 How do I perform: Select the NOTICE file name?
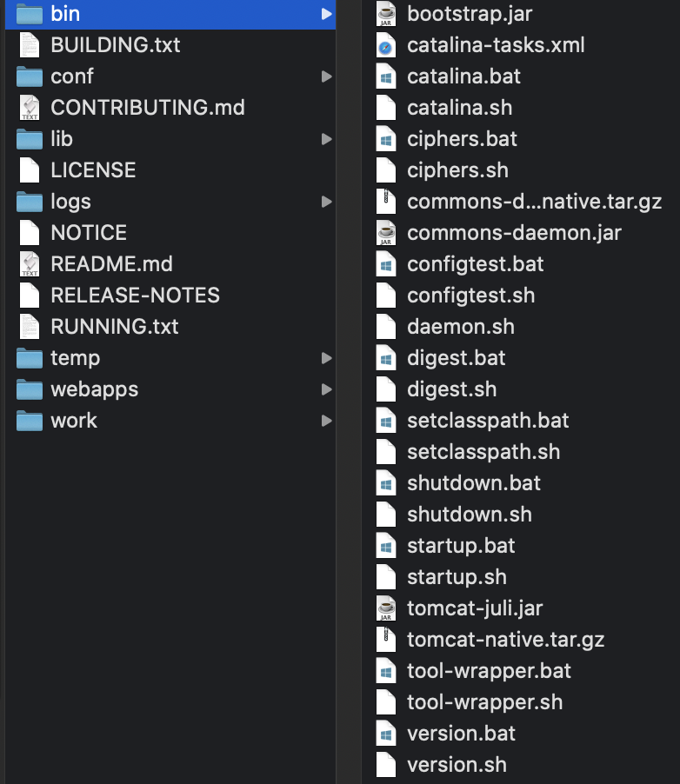pos(89,233)
